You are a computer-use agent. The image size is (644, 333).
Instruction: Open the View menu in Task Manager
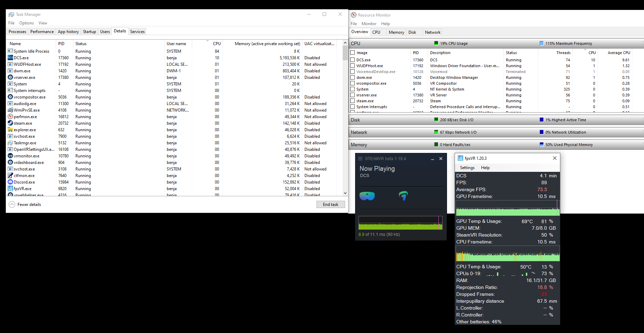[43, 23]
